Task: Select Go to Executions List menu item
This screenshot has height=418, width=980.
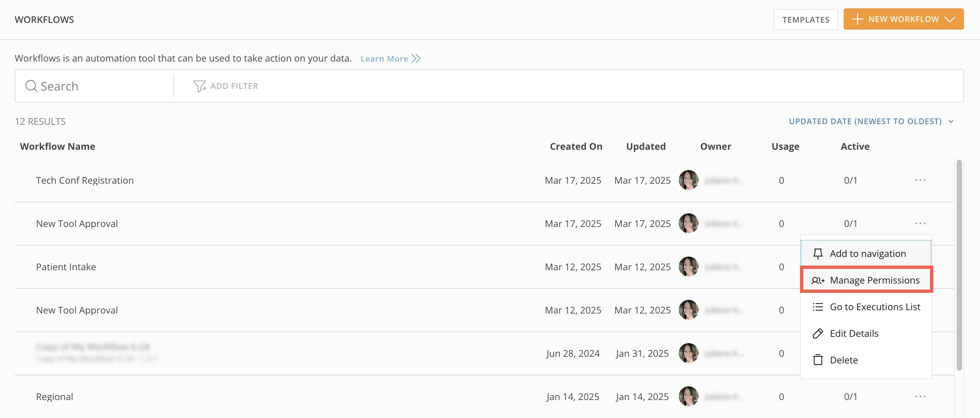Action: coord(875,307)
